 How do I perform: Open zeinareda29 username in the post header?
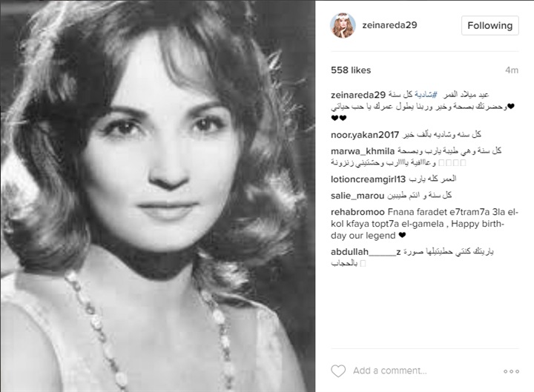pos(389,25)
